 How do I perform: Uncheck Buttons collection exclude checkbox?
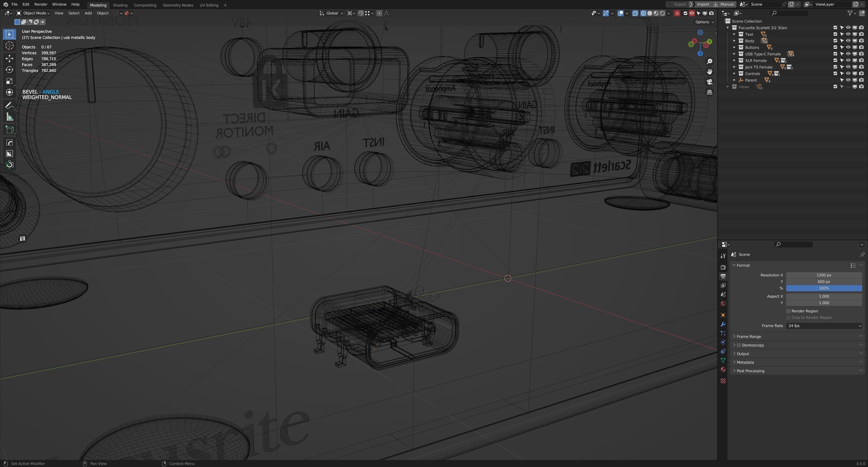835,47
